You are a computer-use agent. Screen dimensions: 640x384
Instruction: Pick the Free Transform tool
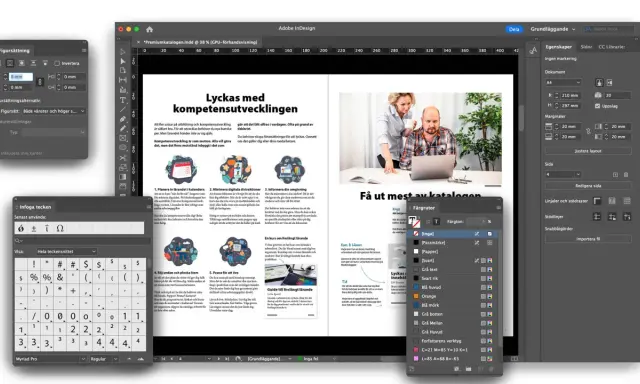point(123,167)
